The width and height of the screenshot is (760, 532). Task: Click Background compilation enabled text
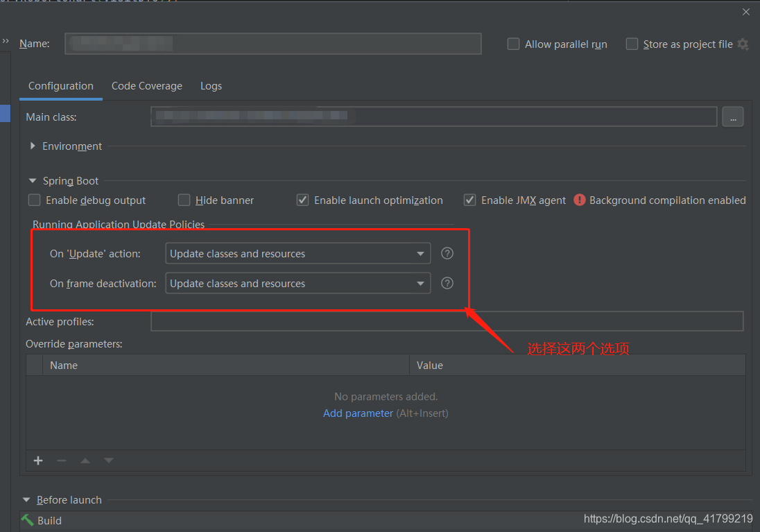click(667, 200)
